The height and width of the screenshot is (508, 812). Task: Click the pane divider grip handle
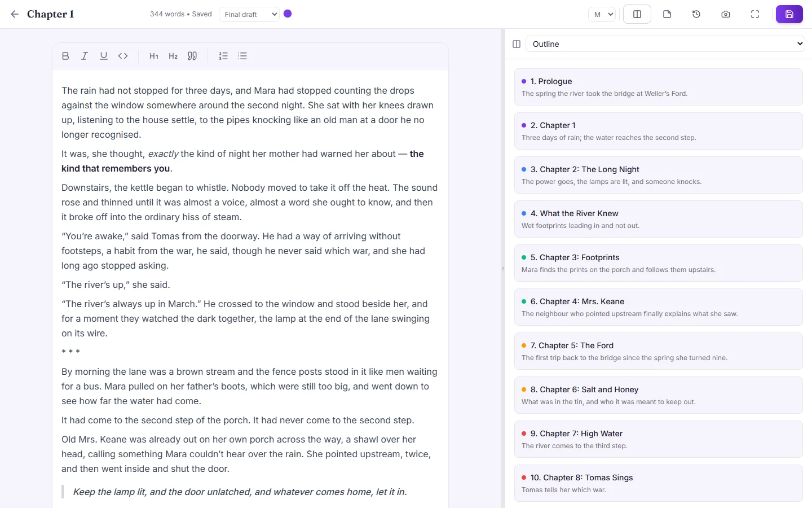coord(503,269)
